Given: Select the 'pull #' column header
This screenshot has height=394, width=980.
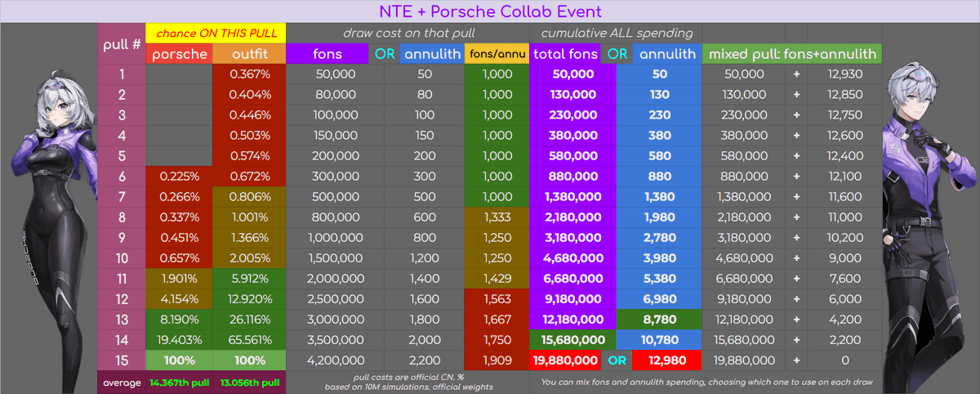Looking at the screenshot, I should point(122,44).
